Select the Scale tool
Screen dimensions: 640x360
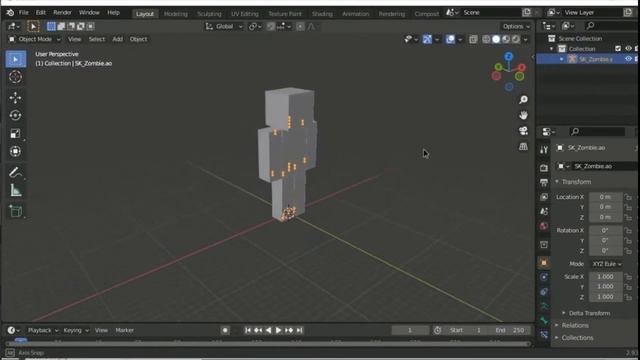tap(16, 133)
